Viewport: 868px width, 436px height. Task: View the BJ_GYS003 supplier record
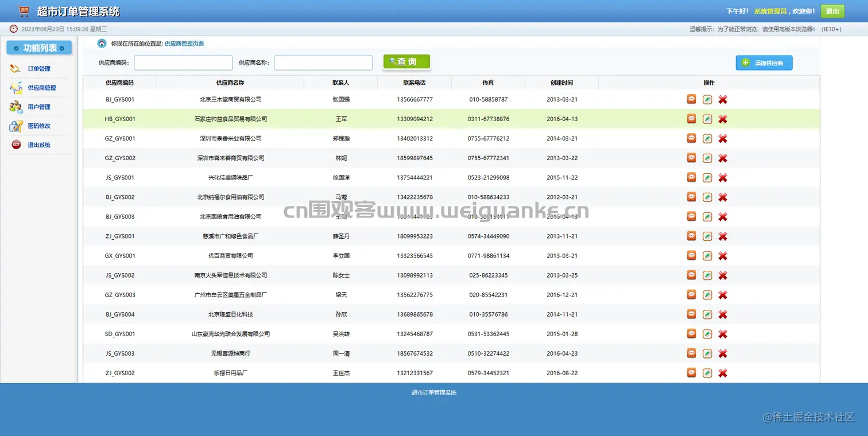click(x=692, y=216)
